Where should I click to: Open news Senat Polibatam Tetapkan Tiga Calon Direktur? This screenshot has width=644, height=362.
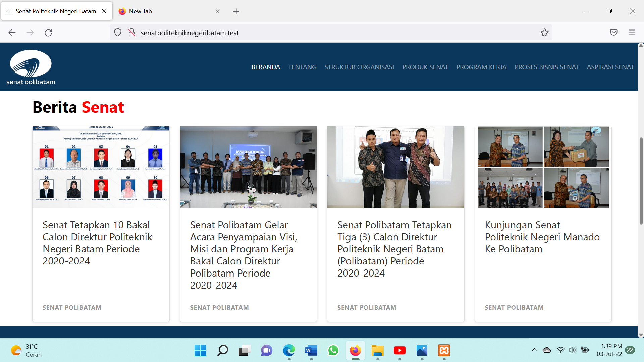coord(394,249)
